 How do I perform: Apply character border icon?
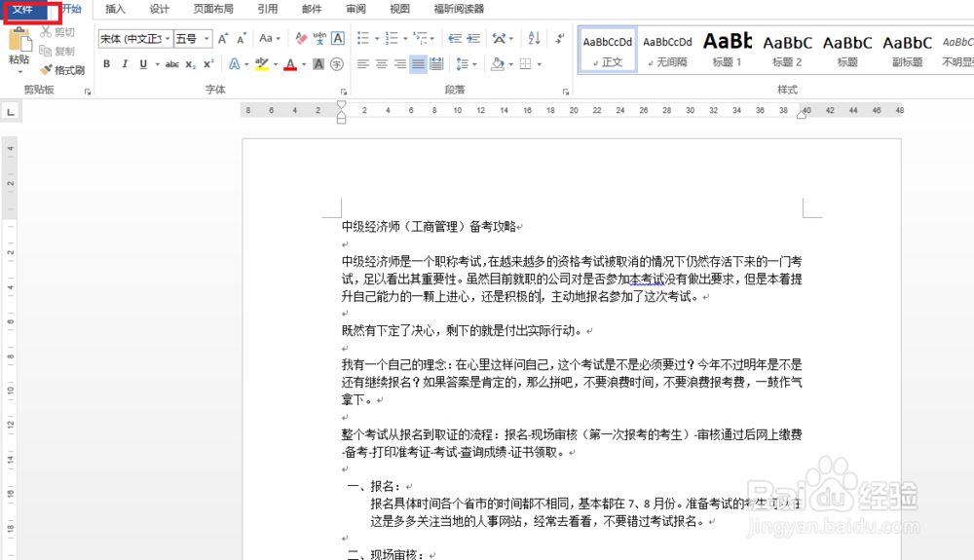(338, 39)
